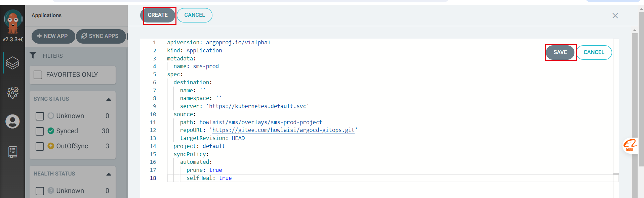The width and height of the screenshot is (644, 198).
Task: Open Applications via layers stack icon
Action: coord(13,63)
